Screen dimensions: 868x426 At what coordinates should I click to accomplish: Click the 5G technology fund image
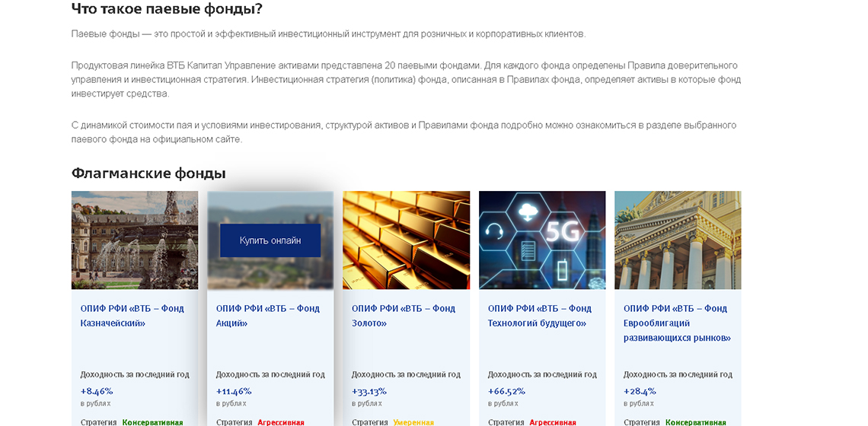click(x=542, y=240)
